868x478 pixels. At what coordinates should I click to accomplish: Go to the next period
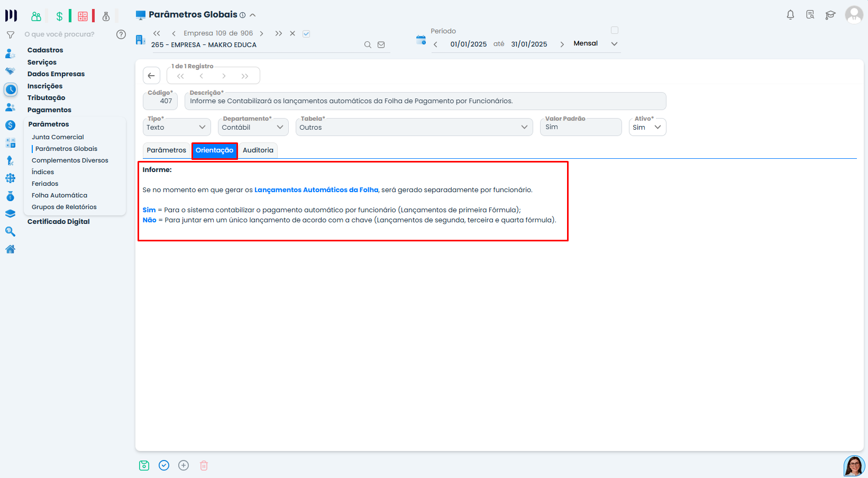[562, 44]
